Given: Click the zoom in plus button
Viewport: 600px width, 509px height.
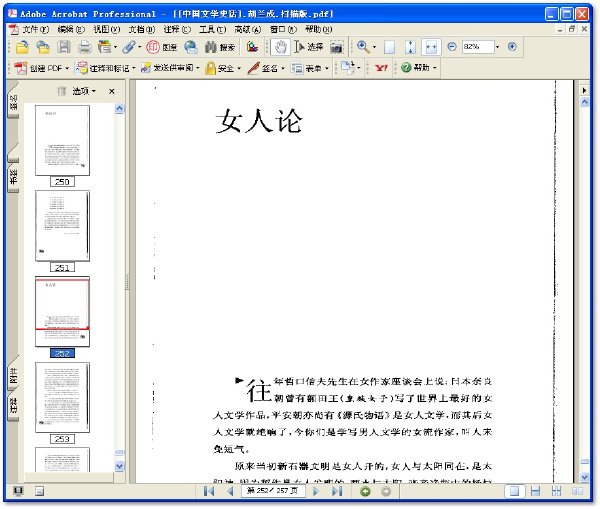Looking at the screenshot, I should 512,47.
